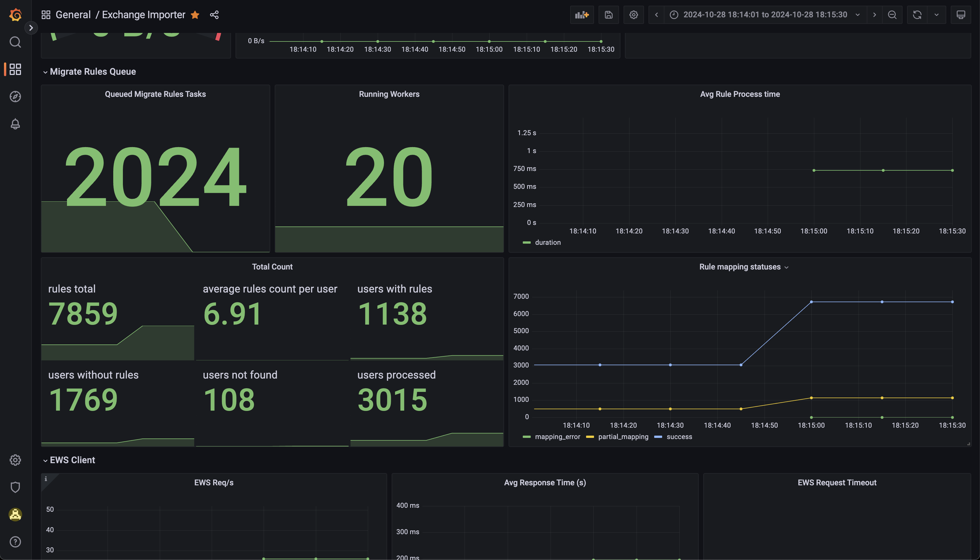Click the zoom out time range icon

click(x=892, y=14)
